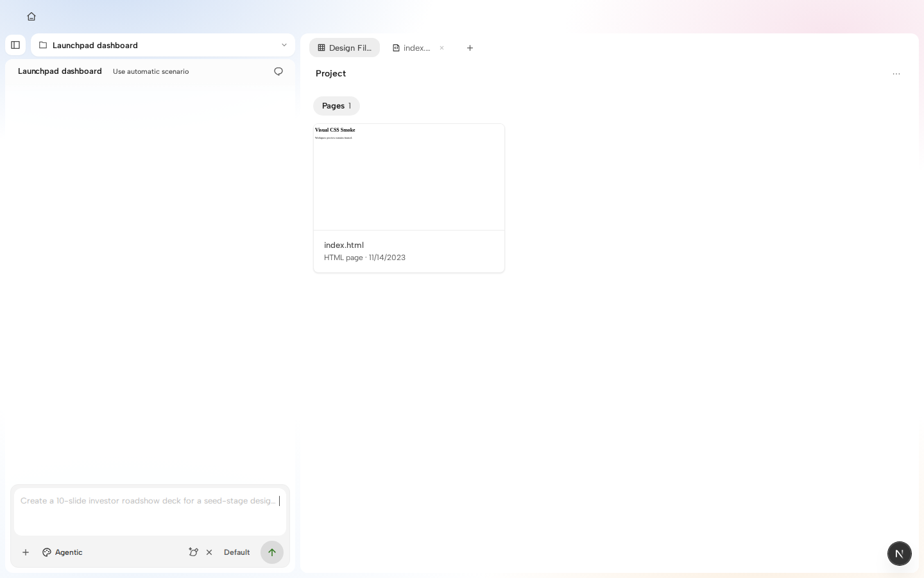Open the Visual CSS Smoke page thumbnail

pyautogui.click(x=409, y=177)
